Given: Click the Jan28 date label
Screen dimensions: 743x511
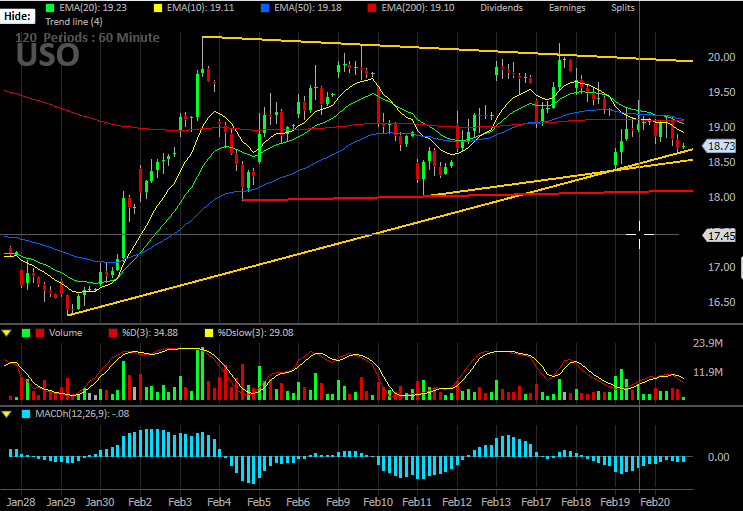Looking at the screenshot, I should pyautogui.click(x=21, y=502).
